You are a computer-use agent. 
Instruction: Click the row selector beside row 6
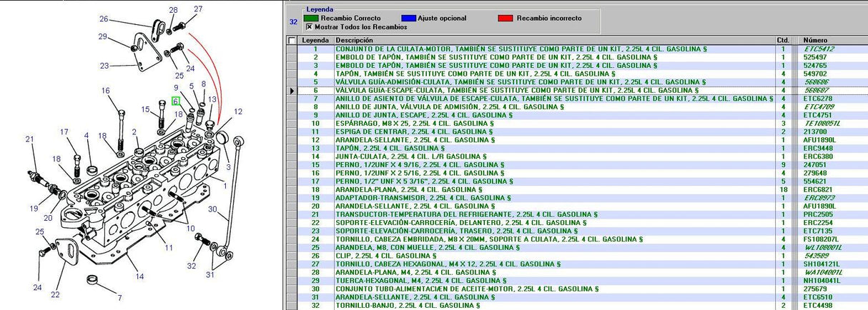[291, 91]
